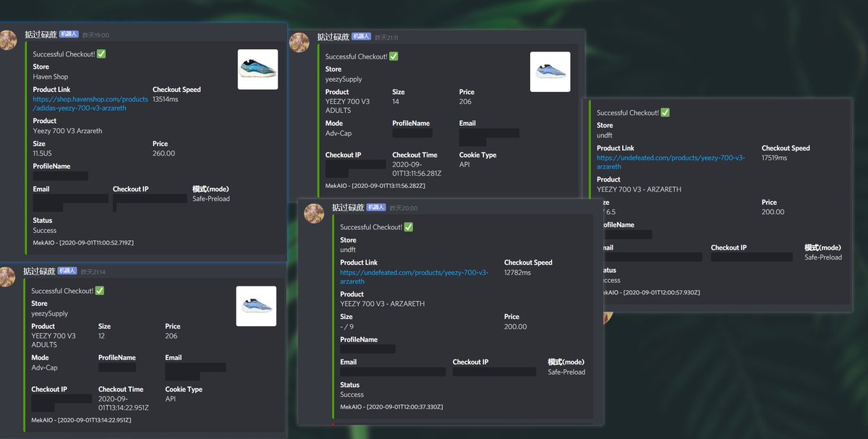
Task: Click the 机器人 bot tag beside 昨天19:00
Action: pos(69,34)
